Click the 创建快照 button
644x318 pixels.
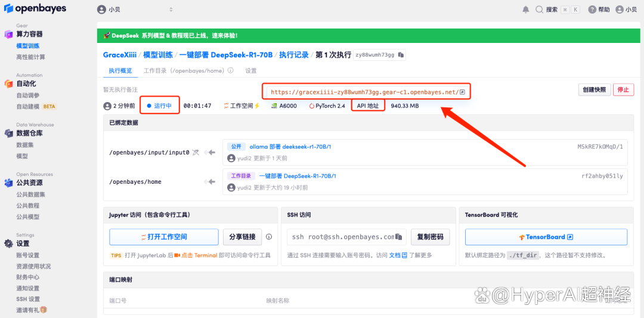pos(594,90)
